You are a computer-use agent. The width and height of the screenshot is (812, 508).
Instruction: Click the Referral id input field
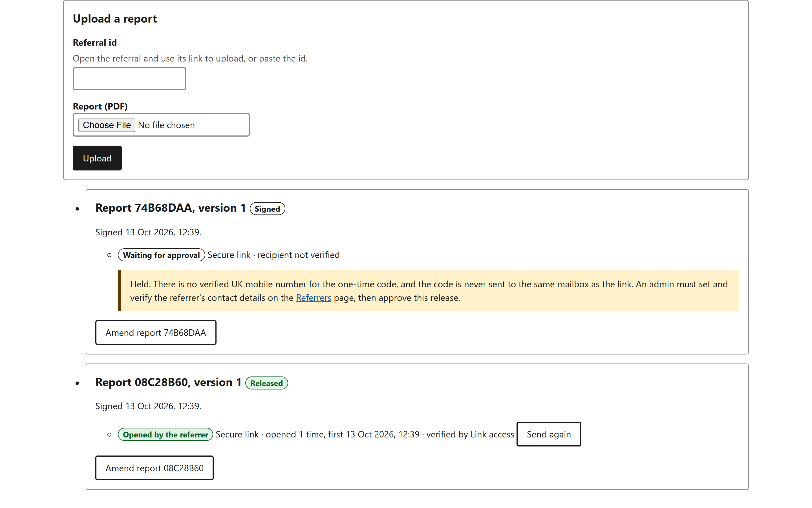point(129,79)
